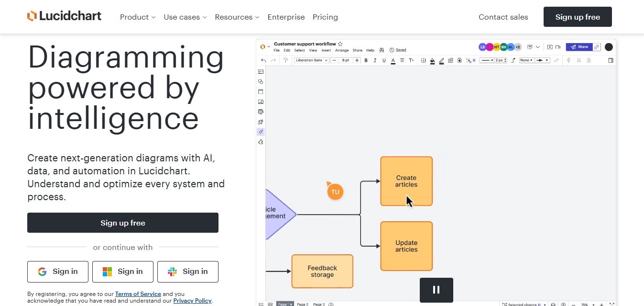Open the data linking sidebar icon

click(x=261, y=112)
